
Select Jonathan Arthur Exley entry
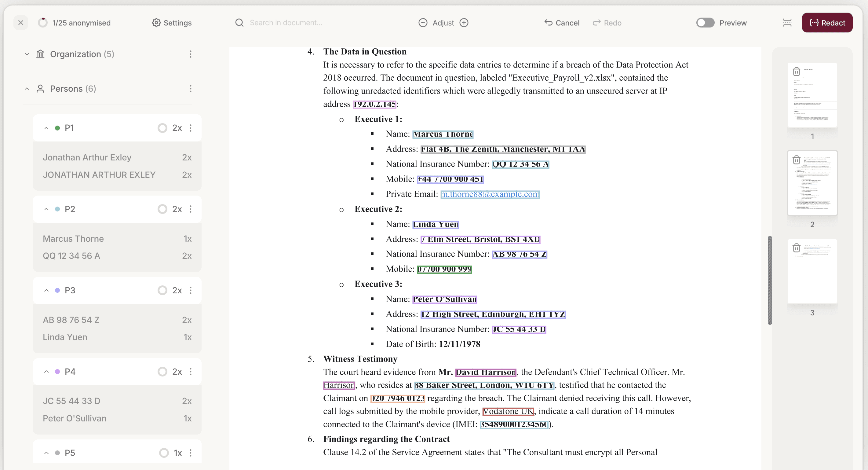coord(87,157)
